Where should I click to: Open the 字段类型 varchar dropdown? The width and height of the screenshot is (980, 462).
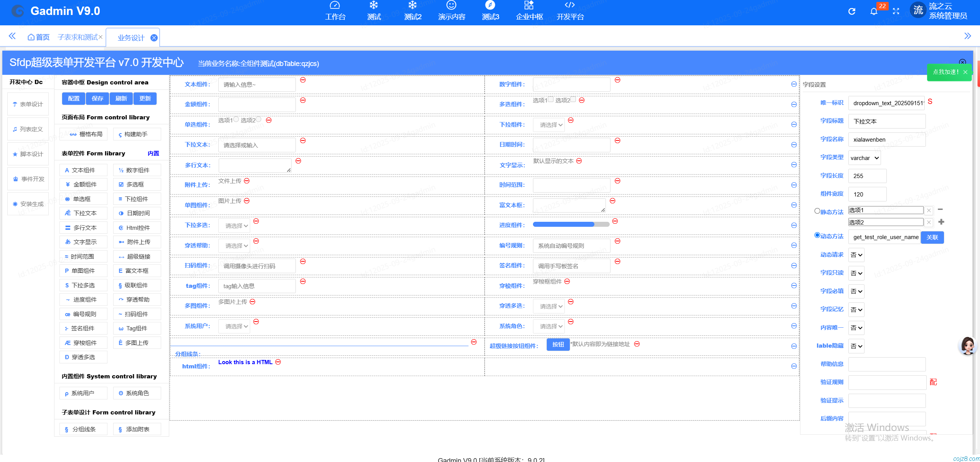(x=864, y=158)
